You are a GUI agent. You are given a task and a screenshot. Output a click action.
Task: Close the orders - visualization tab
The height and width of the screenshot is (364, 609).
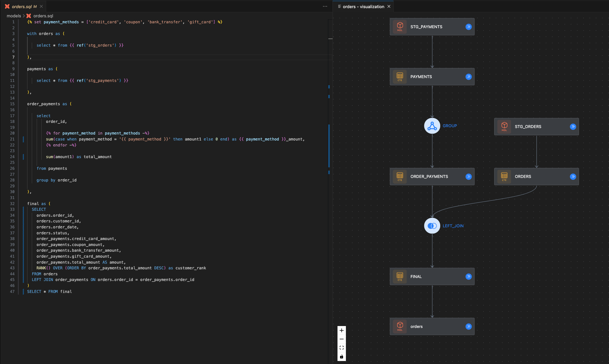(389, 6)
